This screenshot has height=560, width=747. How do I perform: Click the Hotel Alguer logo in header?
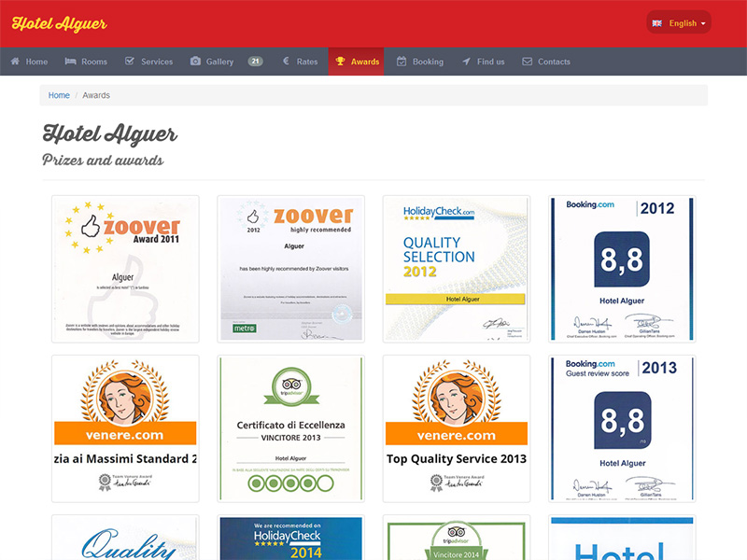(x=60, y=23)
